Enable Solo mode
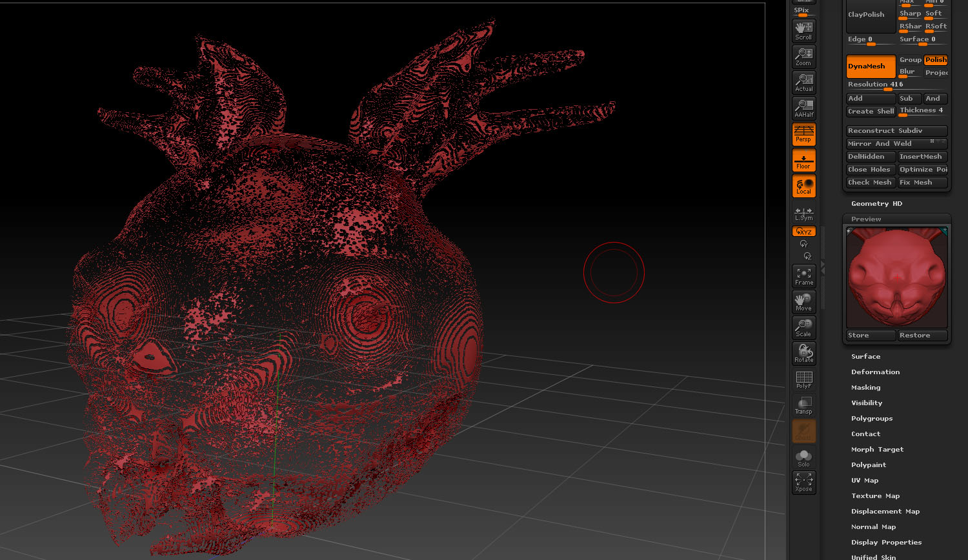The width and height of the screenshot is (968, 560). tap(804, 457)
